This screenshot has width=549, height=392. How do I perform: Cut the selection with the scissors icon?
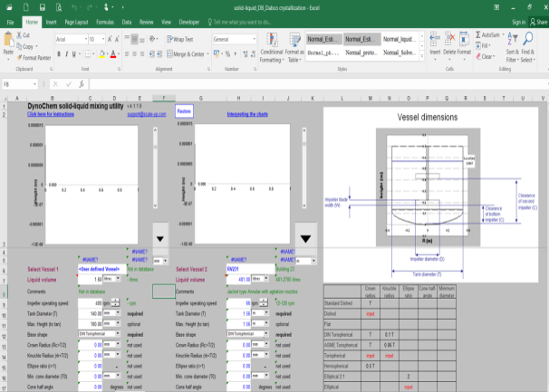click(24, 35)
